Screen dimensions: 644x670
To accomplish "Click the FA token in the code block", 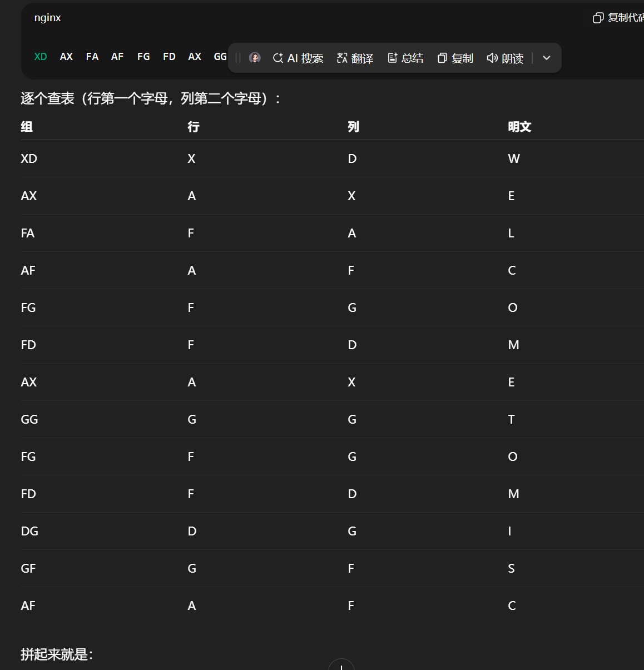I will click(92, 57).
